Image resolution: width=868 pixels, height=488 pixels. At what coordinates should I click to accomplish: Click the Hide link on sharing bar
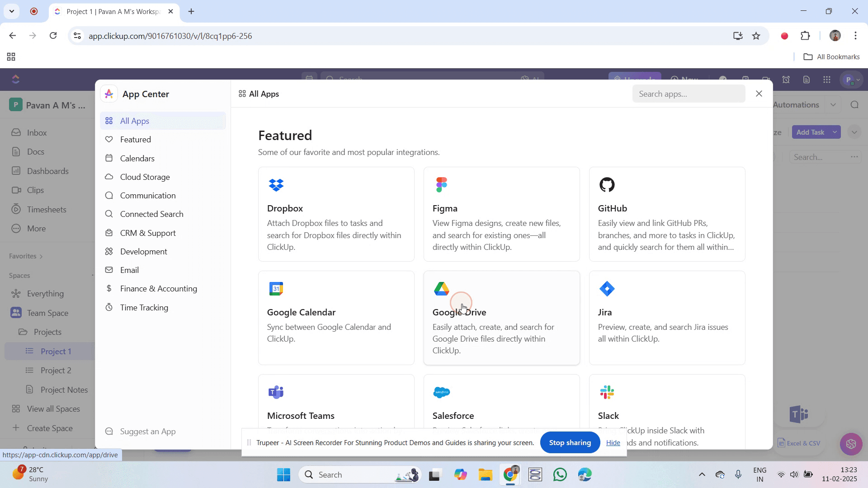tap(613, 443)
